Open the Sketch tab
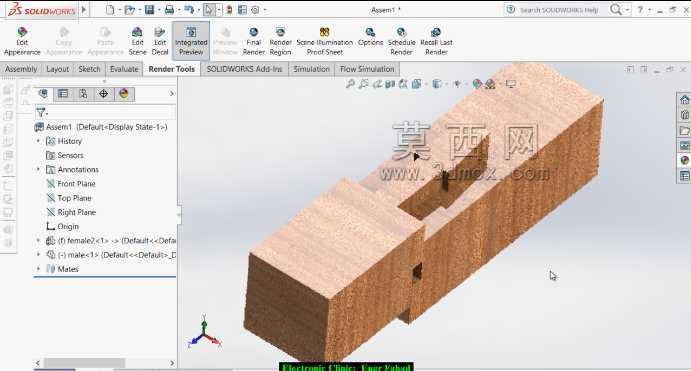This screenshot has width=691, height=371. click(x=89, y=69)
